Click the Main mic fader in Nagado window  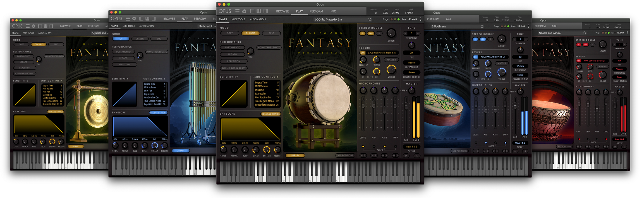click(x=384, y=110)
